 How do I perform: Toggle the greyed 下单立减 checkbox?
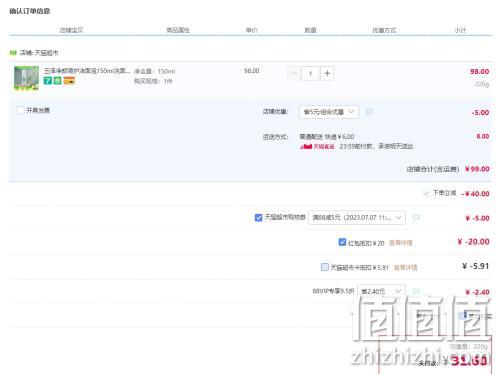pos(426,193)
